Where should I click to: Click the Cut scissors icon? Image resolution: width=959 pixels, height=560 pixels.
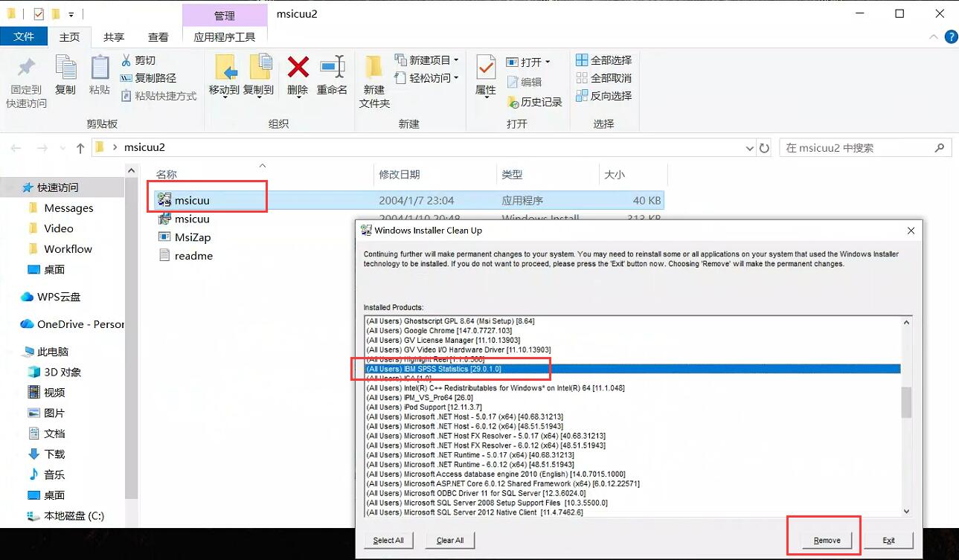(x=126, y=60)
